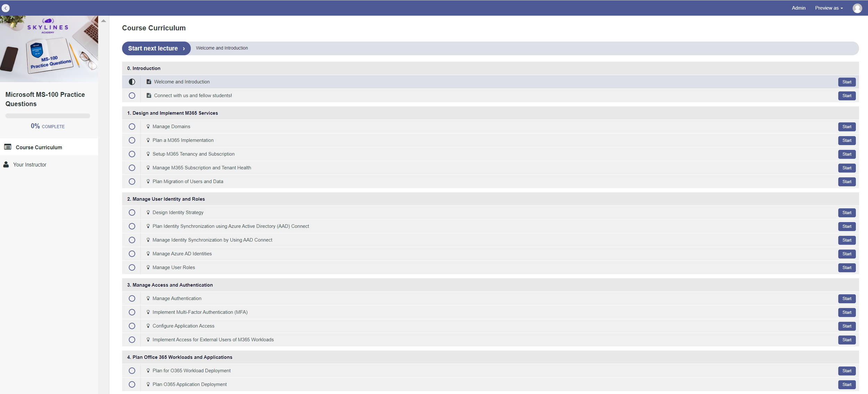The image size is (868, 394).
Task: Click the document icon beside Welcome and Introduction
Action: click(149, 82)
